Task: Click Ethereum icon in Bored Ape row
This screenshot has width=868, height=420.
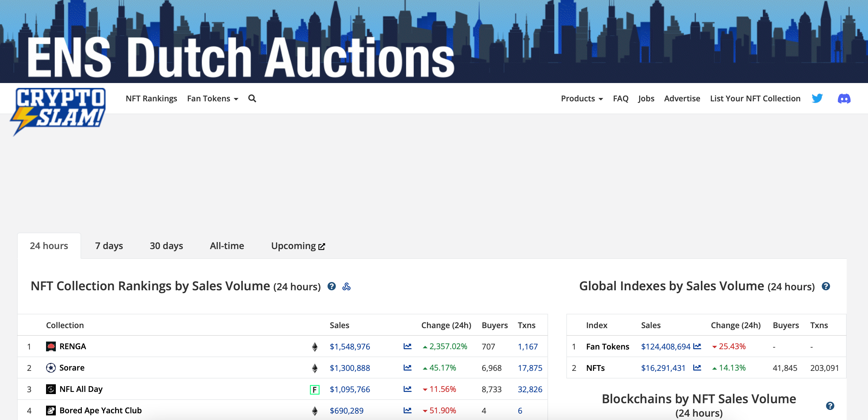Action: point(314,411)
